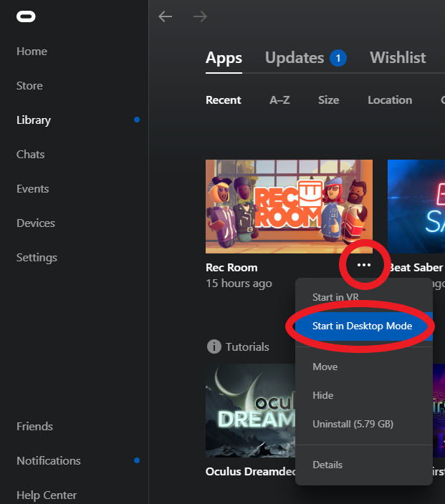Image resolution: width=445 pixels, height=504 pixels.
Task: Go back with the left arrow
Action: pyautogui.click(x=166, y=16)
